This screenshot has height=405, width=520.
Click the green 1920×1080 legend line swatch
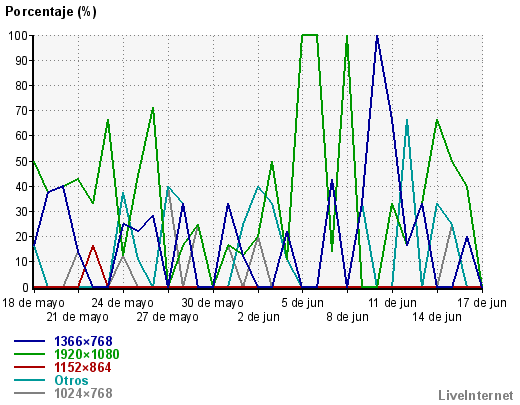(x=29, y=354)
